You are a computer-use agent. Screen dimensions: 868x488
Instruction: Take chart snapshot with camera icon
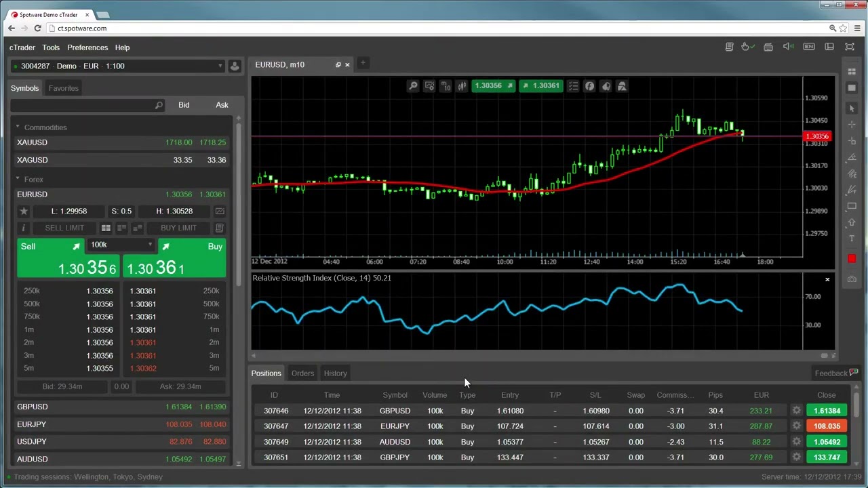pyautogui.click(x=852, y=279)
